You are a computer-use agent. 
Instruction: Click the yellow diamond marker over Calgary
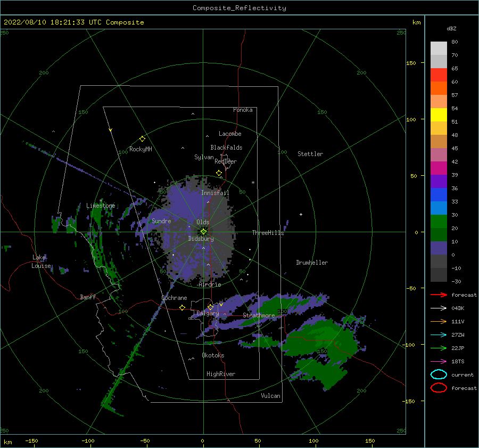(x=210, y=307)
